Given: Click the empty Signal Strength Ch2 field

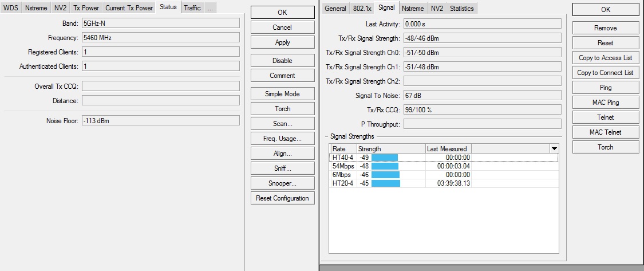Looking at the screenshot, I should click(x=483, y=81).
